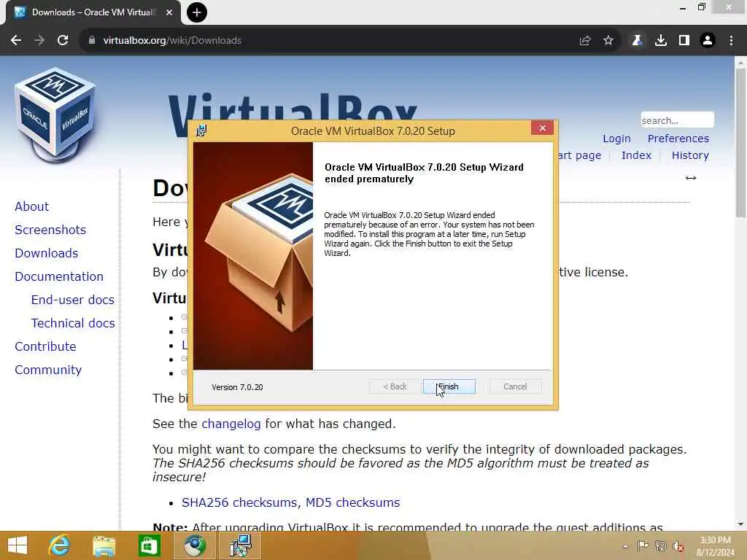
Task: Open Community in the left sidebar
Action: coord(48,370)
